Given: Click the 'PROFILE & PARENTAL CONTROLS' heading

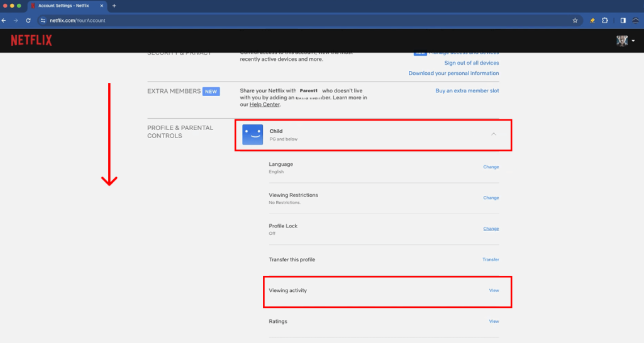Looking at the screenshot, I should (180, 132).
